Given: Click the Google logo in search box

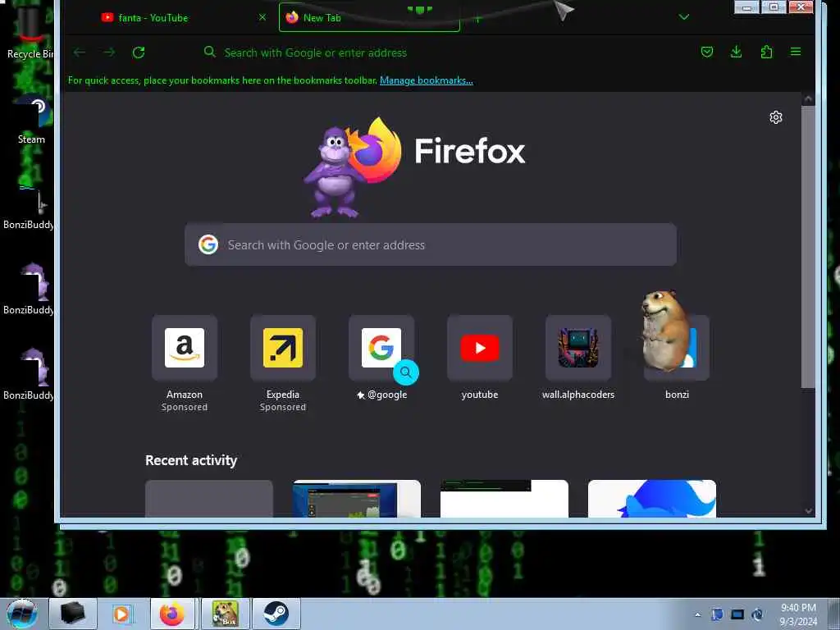Looking at the screenshot, I should 208,244.
